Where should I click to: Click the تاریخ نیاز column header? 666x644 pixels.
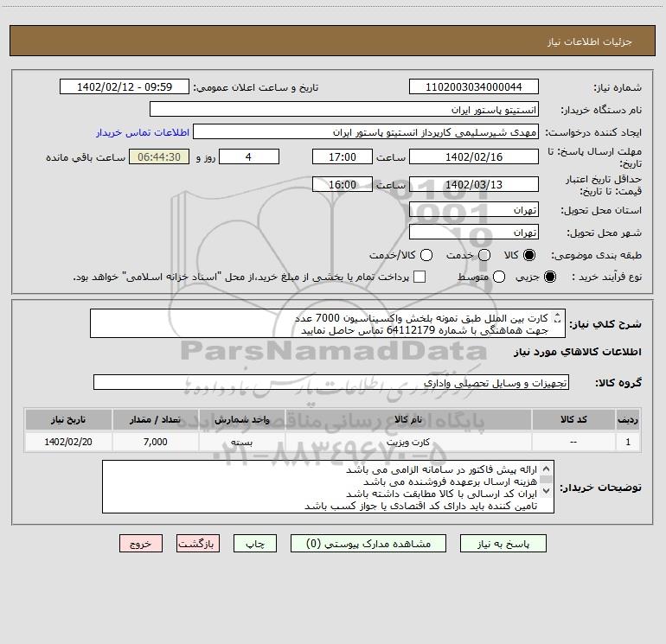68,419
